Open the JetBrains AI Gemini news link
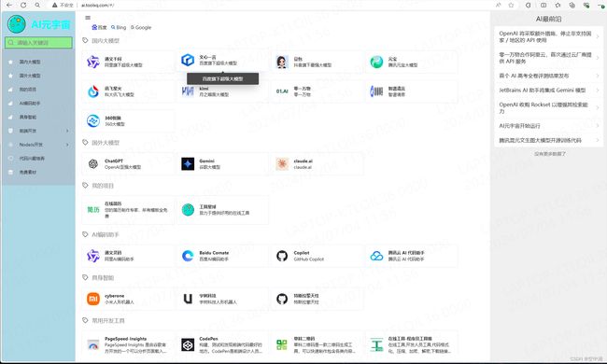The image size is (607, 364). pos(542,91)
